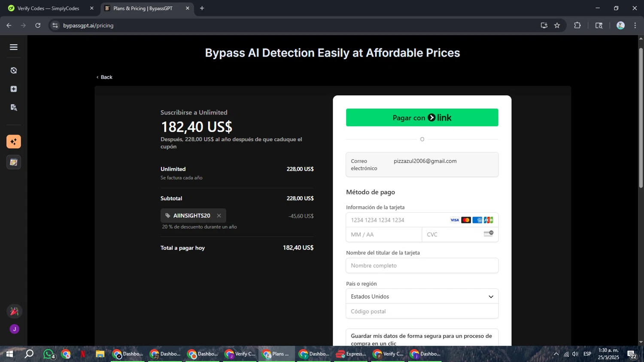
Task: Open the document search sidebar icon
Action: pos(14,107)
